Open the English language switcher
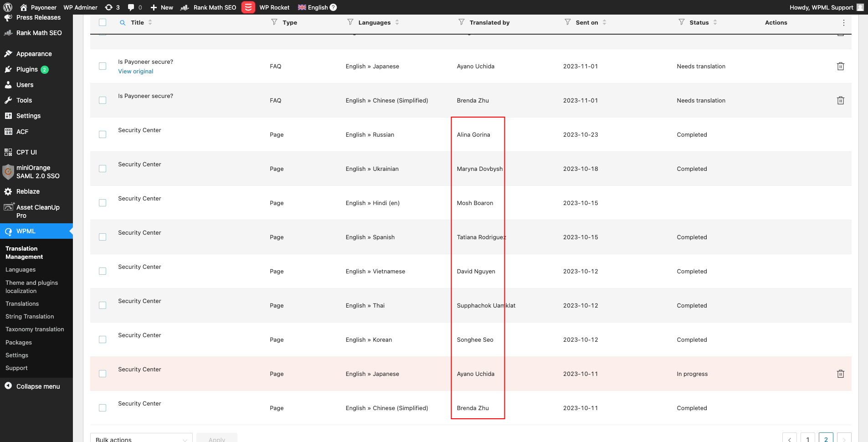Image resolution: width=868 pixels, height=442 pixels. click(313, 7)
